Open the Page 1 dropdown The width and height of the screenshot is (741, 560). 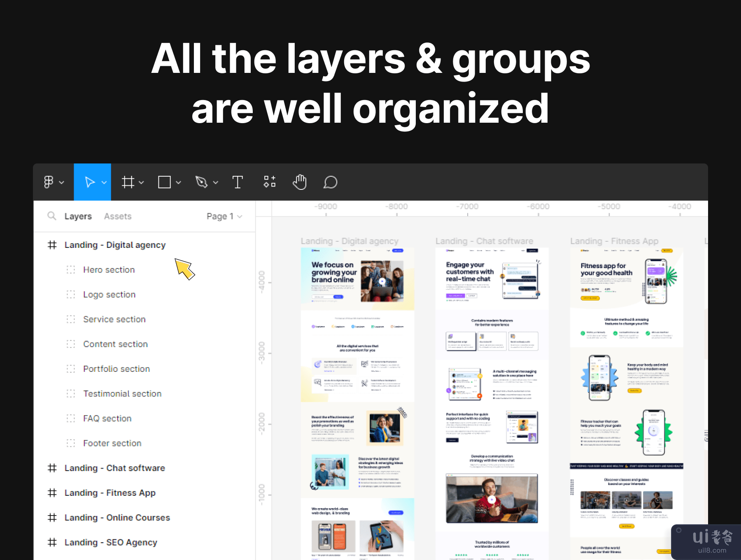(224, 216)
